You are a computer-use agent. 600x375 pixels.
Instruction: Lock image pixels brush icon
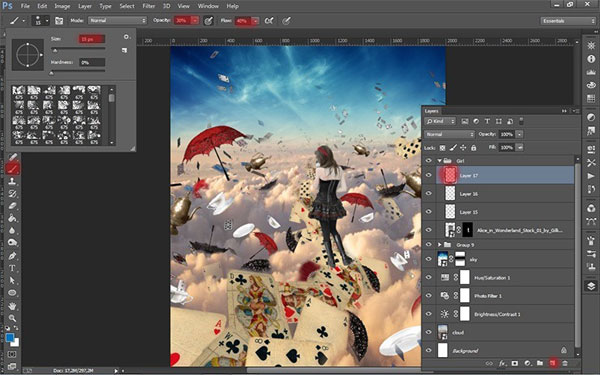(453, 148)
